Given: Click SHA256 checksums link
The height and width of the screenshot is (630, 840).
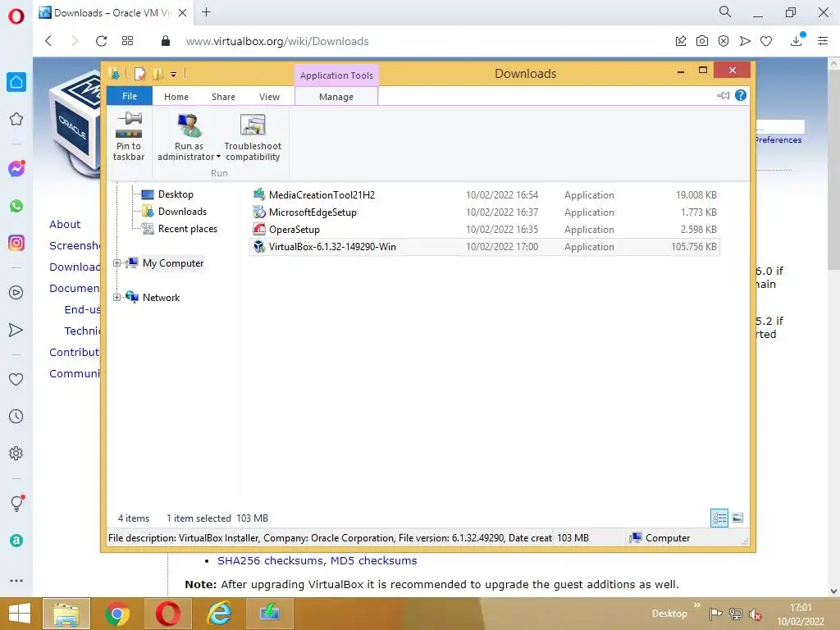Looking at the screenshot, I should point(269,560).
